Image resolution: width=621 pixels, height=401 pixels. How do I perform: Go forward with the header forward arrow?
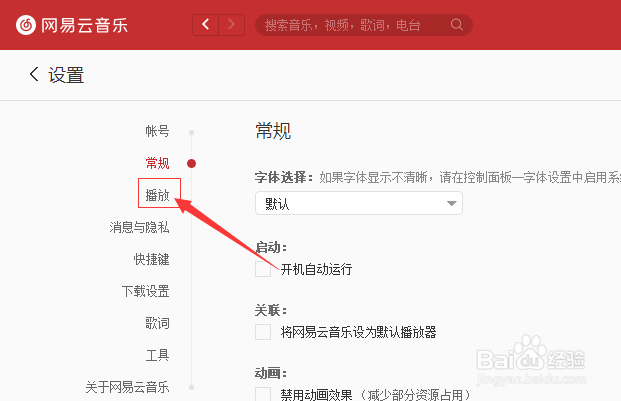tap(231, 25)
